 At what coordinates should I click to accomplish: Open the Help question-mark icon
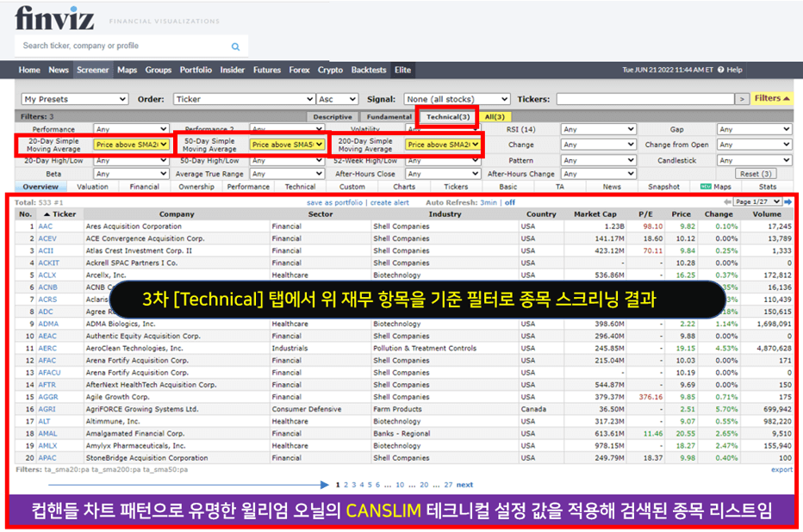pyautogui.click(x=720, y=70)
